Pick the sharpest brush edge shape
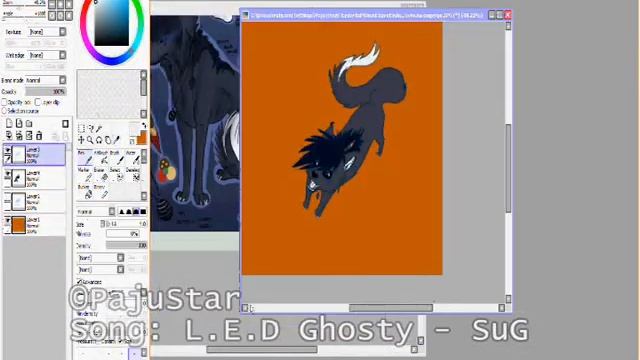This screenshot has height=360, width=640. pos(121,211)
